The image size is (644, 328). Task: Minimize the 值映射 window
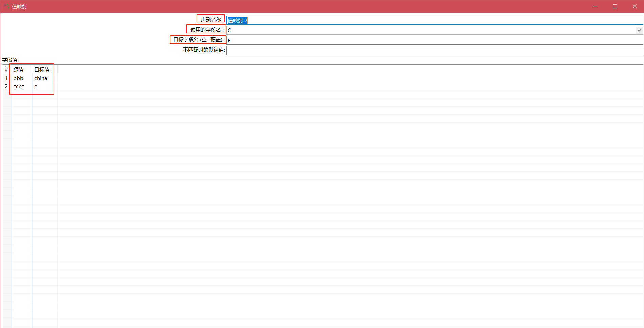595,6
